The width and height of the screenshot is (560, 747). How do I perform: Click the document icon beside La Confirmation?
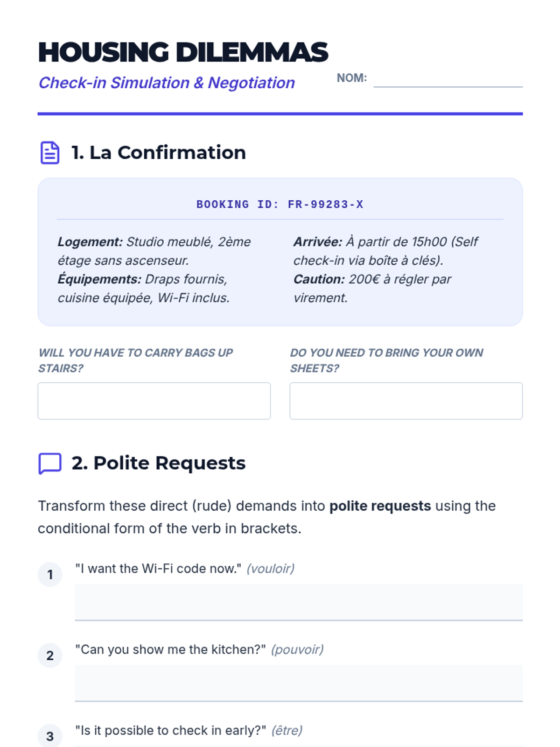click(x=50, y=153)
